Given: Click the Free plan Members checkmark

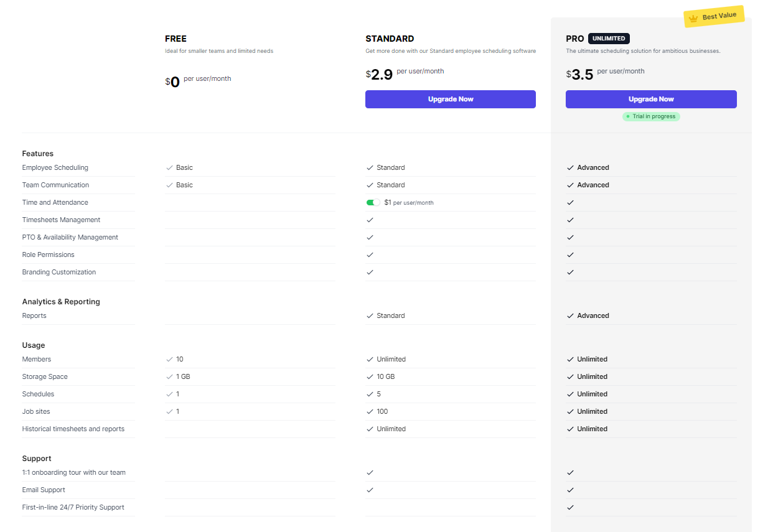Looking at the screenshot, I should click(169, 359).
